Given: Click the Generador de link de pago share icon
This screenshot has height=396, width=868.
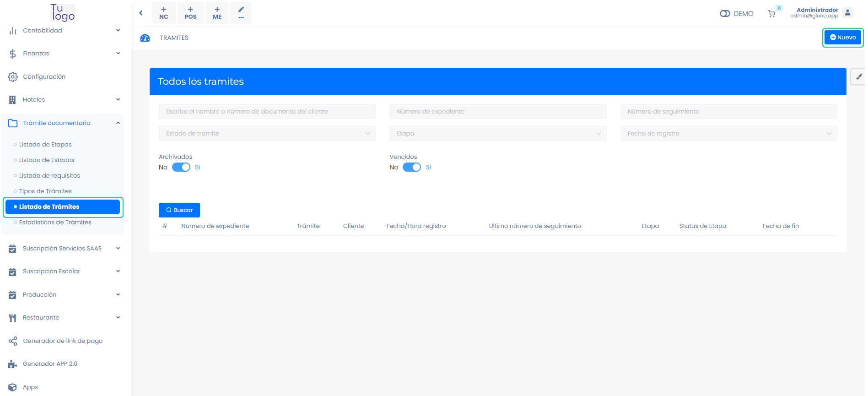Looking at the screenshot, I should (13, 341).
